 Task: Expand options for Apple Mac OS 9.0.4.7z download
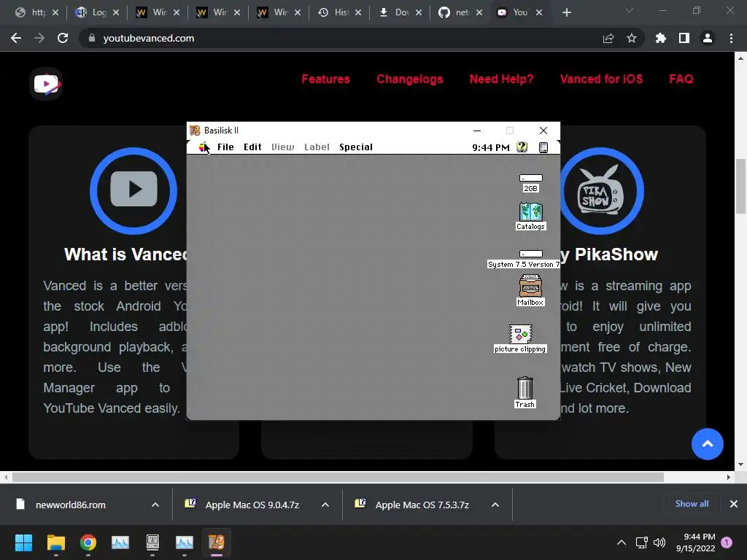325,505
